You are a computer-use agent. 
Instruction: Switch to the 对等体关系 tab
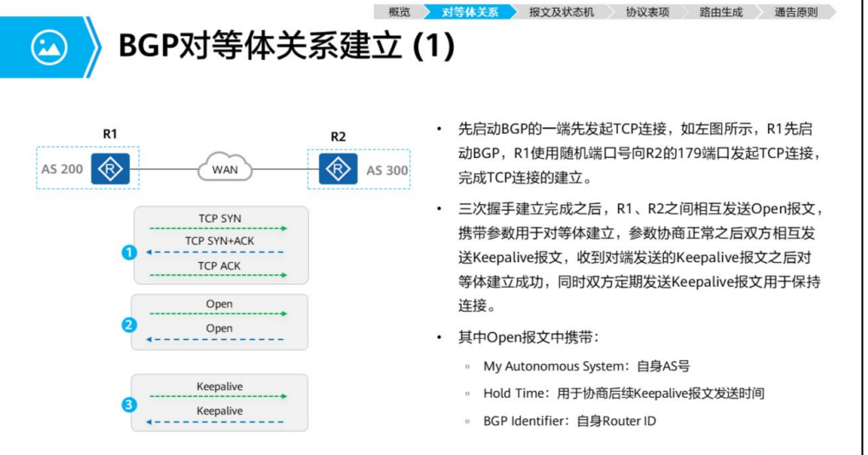[x=470, y=12]
